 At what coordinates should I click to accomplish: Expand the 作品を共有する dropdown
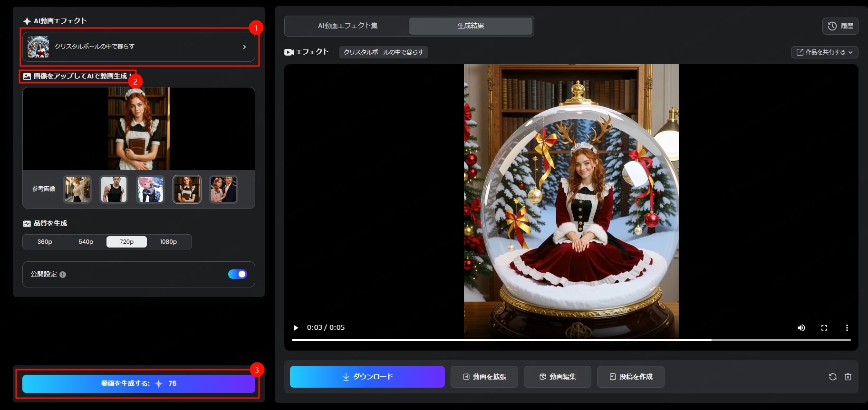tap(824, 52)
